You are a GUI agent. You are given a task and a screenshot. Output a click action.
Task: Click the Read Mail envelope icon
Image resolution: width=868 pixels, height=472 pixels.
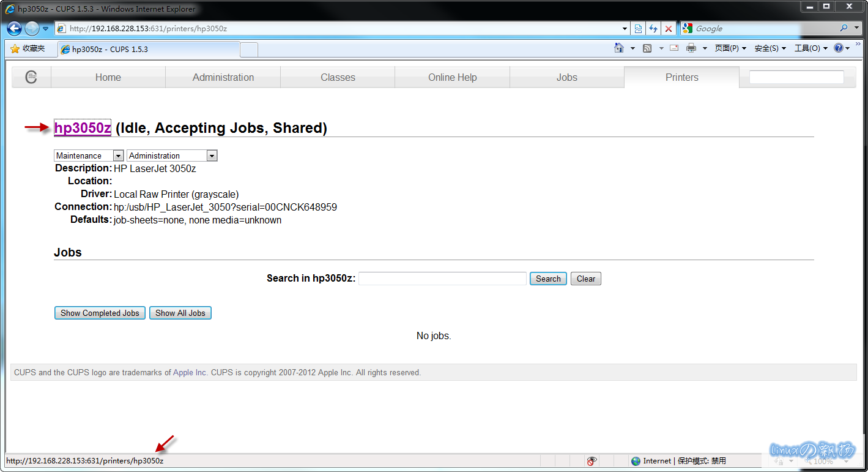(674, 48)
